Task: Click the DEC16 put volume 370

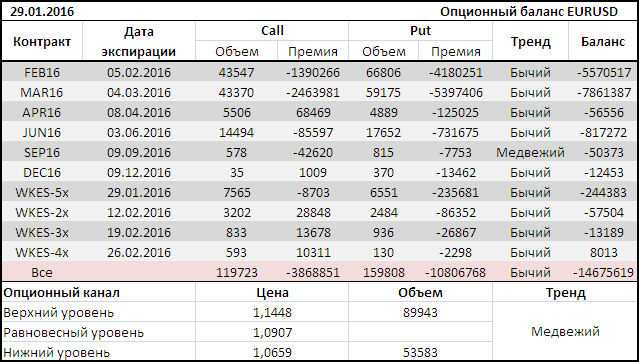Action: (383, 172)
